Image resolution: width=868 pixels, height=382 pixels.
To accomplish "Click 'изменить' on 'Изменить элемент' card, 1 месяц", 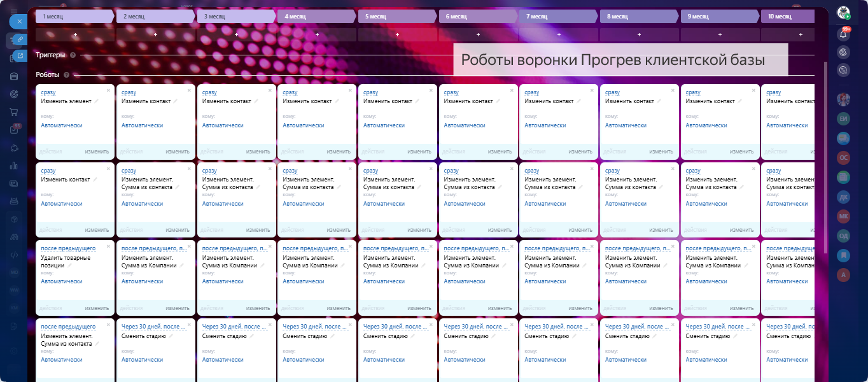I will click(97, 152).
